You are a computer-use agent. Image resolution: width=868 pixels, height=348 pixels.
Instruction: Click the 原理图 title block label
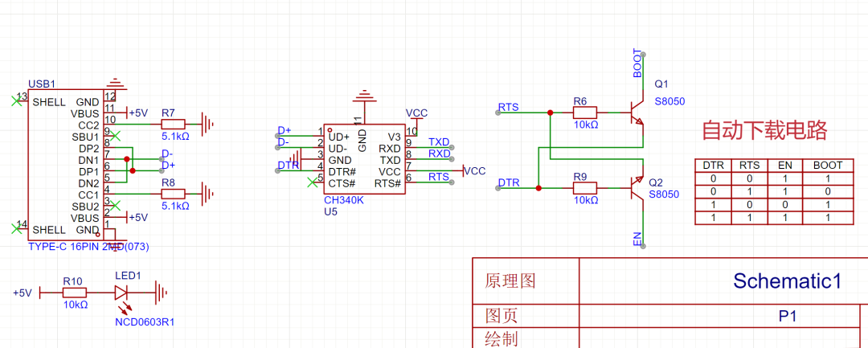[510, 280]
